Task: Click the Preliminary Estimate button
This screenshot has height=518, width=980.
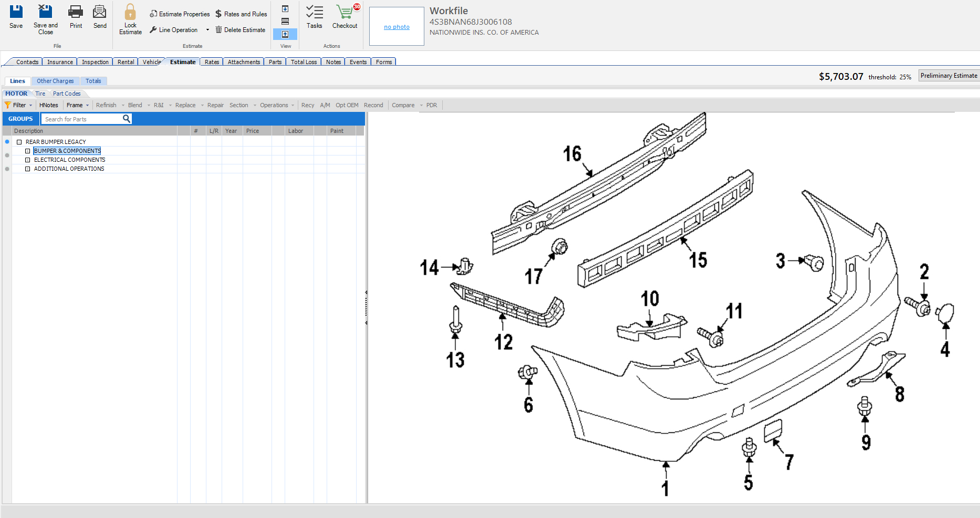Action: tap(948, 76)
